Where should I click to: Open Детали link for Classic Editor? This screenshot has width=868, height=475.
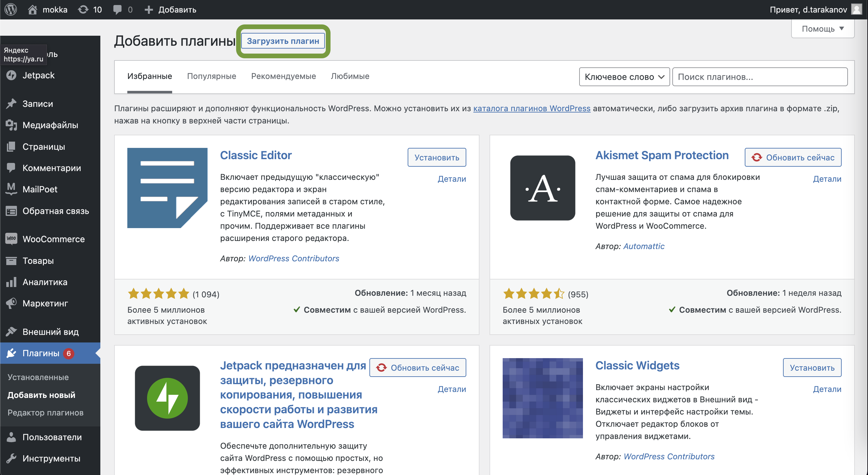click(x=452, y=179)
